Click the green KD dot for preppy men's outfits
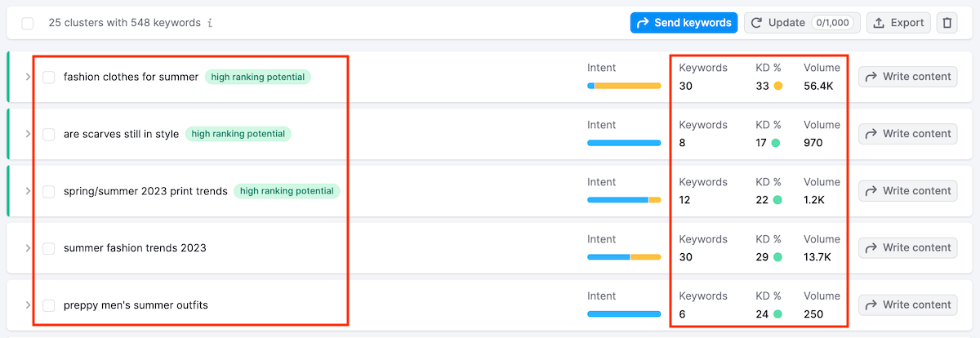The height and width of the screenshot is (338, 980). click(777, 314)
